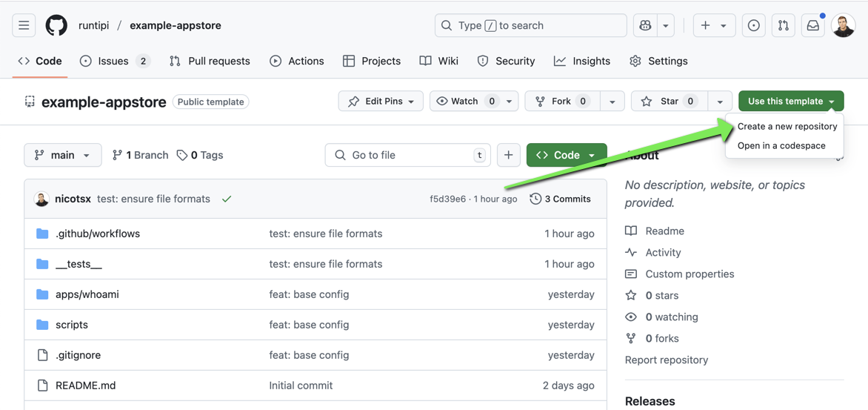This screenshot has height=410, width=868.
Task: Open pull requests icon in header
Action: [783, 25]
